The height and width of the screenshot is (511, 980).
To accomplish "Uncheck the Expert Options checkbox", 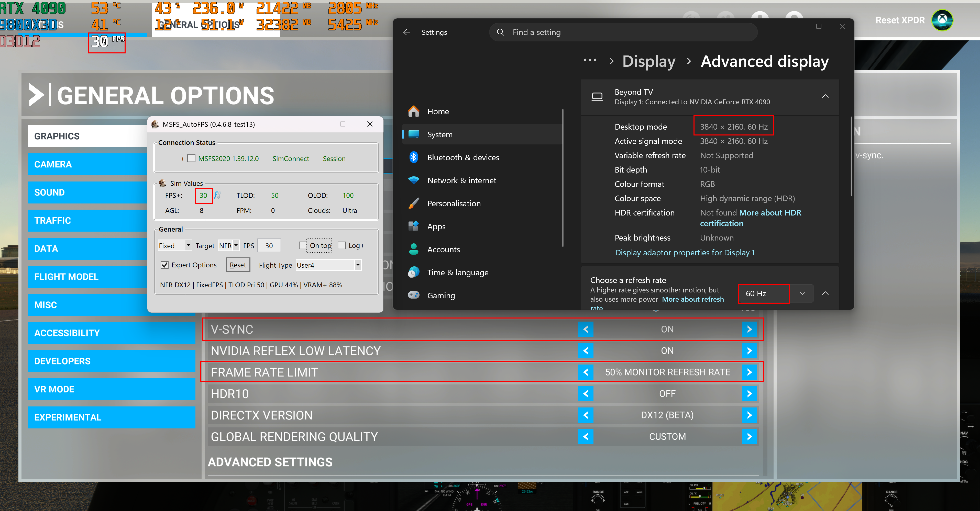I will click(164, 265).
